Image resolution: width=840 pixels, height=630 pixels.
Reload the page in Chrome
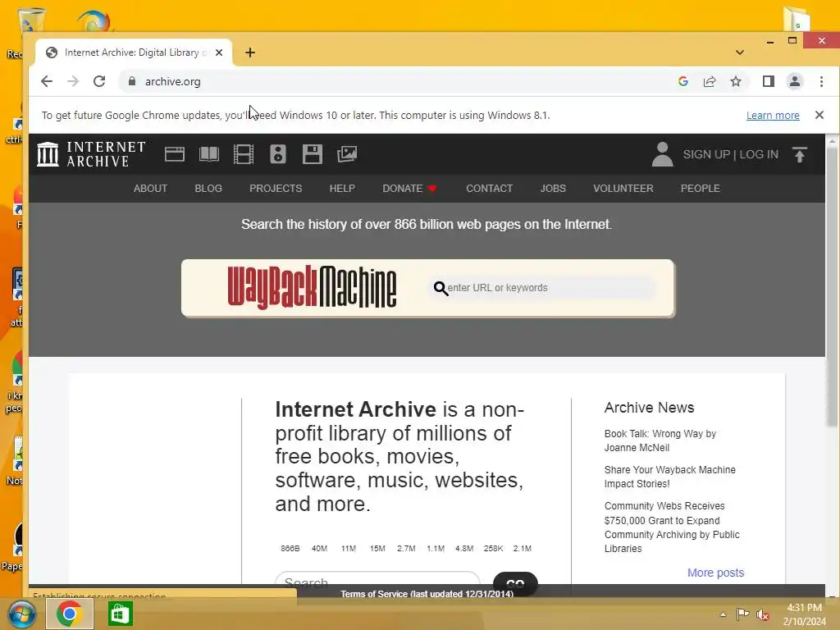[x=99, y=81]
